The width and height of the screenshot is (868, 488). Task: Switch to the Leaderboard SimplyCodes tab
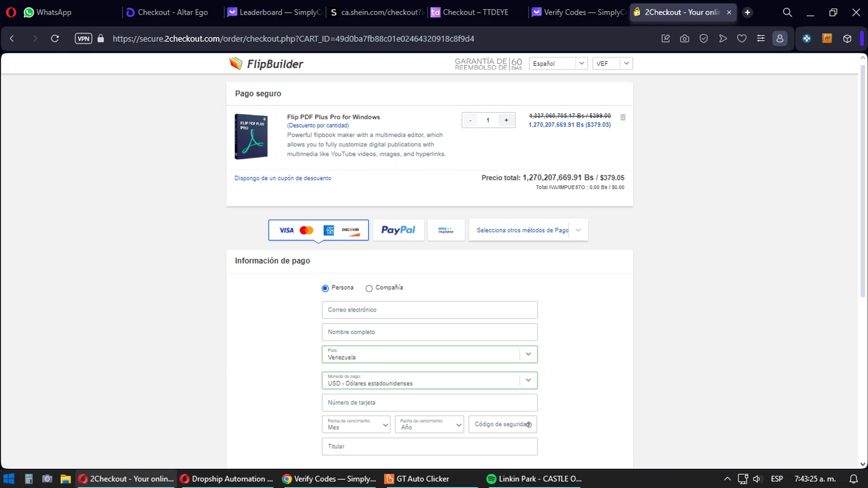point(275,12)
